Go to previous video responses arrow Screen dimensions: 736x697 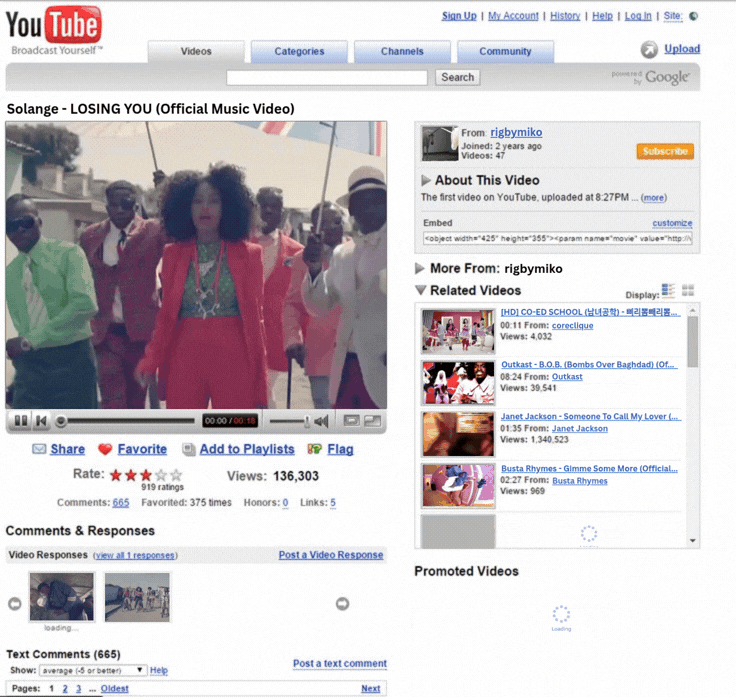click(x=15, y=604)
